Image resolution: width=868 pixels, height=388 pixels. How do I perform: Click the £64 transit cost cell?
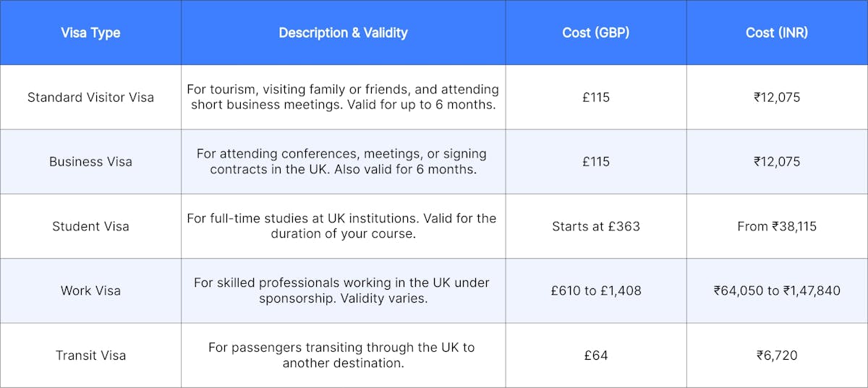[596, 355]
